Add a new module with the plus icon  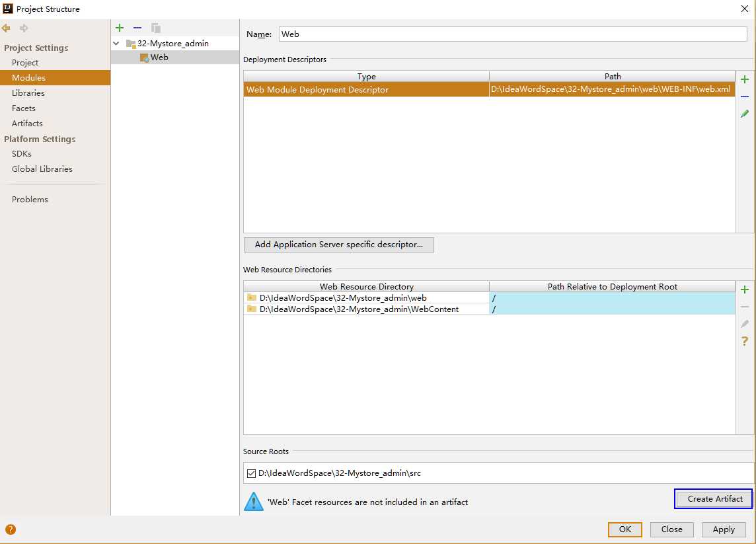tap(120, 28)
